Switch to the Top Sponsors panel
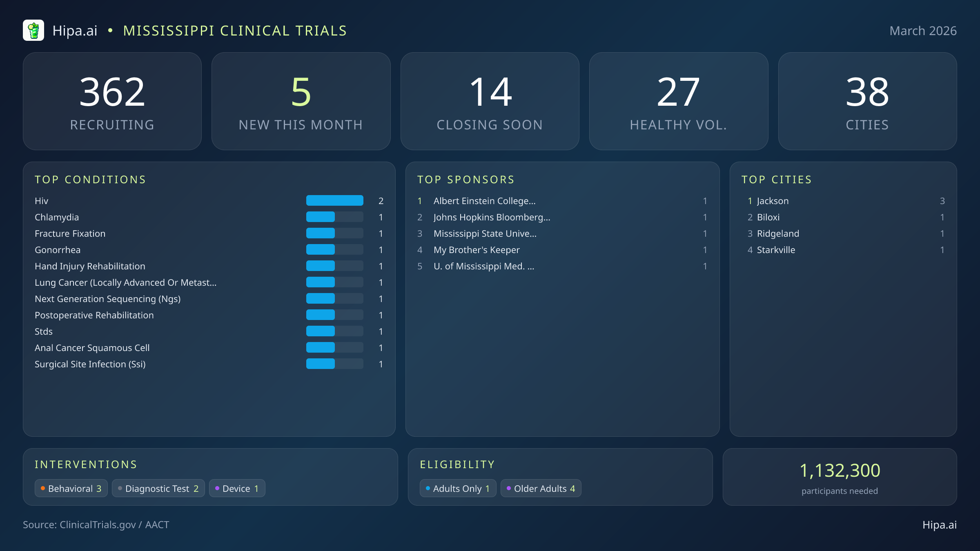This screenshot has height=551, width=980. [x=466, y=180]
